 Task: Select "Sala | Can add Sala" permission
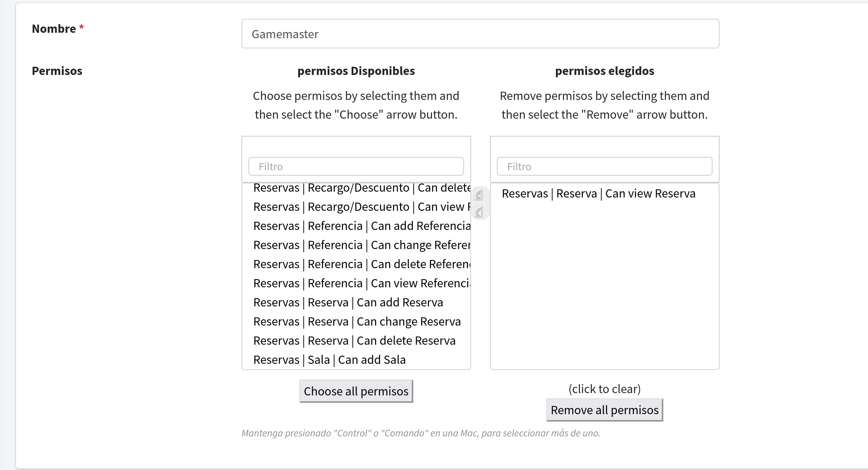click(x=329, y=360)
